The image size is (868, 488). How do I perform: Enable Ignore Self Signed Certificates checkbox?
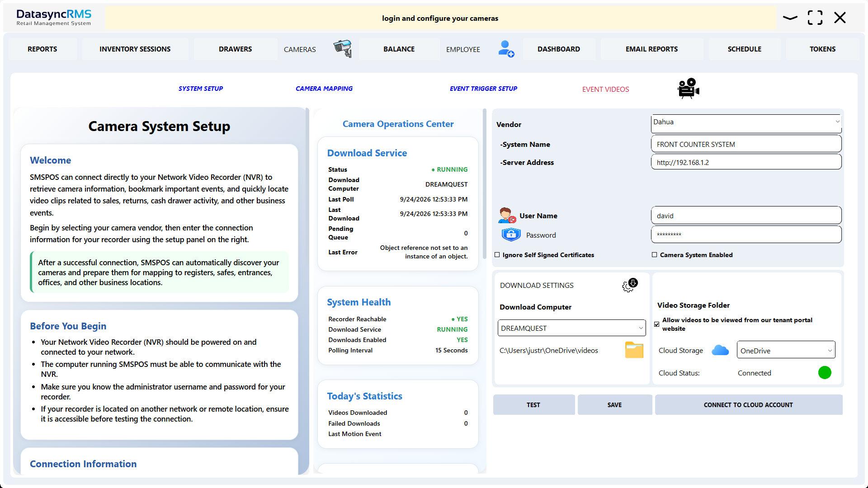[497, 255]
